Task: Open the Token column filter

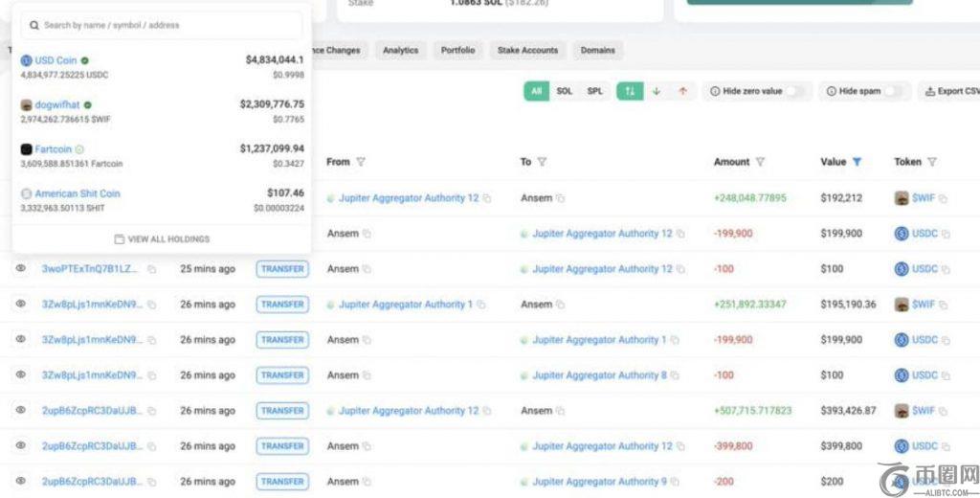Action: click(x=931, y=162)
